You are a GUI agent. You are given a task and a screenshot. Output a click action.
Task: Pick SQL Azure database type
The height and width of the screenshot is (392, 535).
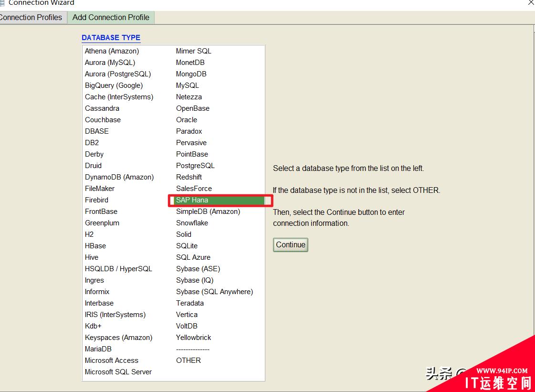tap(193, 257)
